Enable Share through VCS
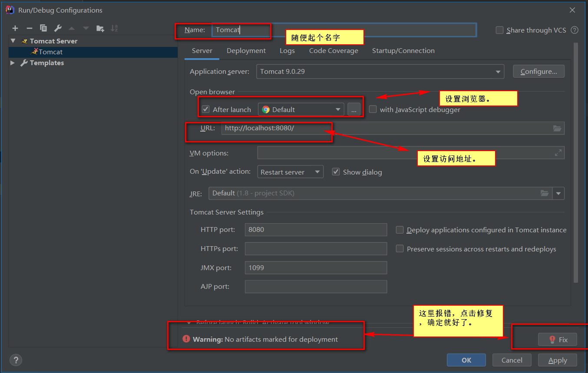The height and width of the screenshot is (373, 588). pos(499,30)
